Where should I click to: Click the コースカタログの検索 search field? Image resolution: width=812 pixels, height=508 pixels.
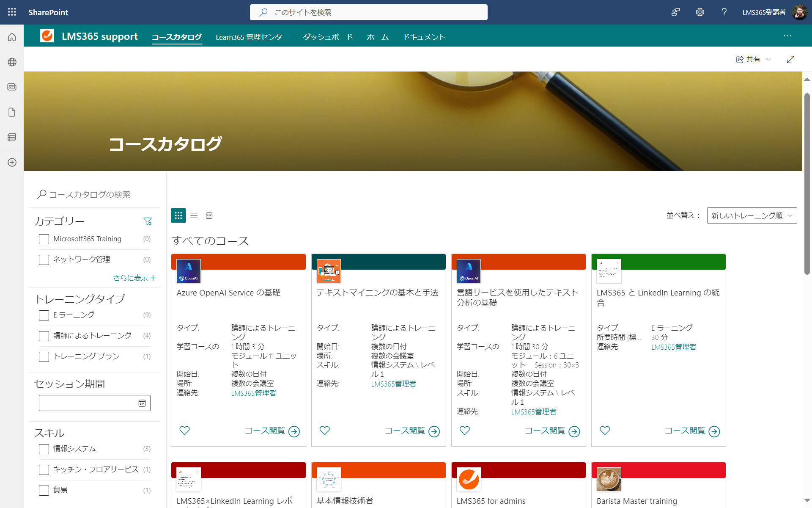click(95, 194)
